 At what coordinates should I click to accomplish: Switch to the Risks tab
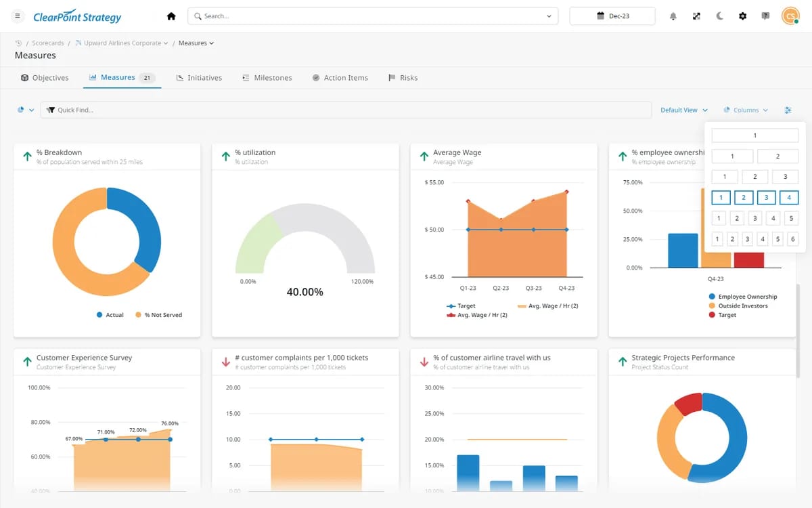pos(403,78)
